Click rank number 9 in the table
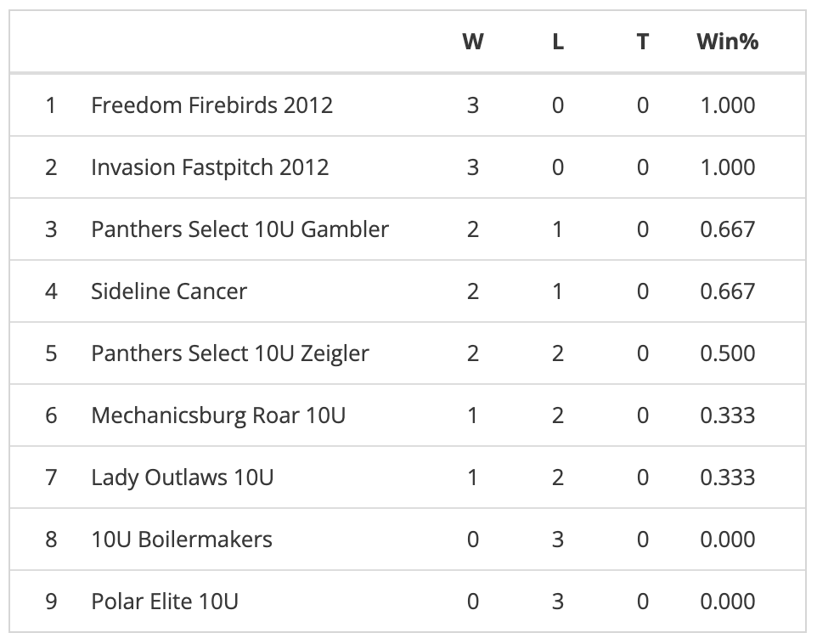The width and height of the screenshot is (817, 644). 51,602
